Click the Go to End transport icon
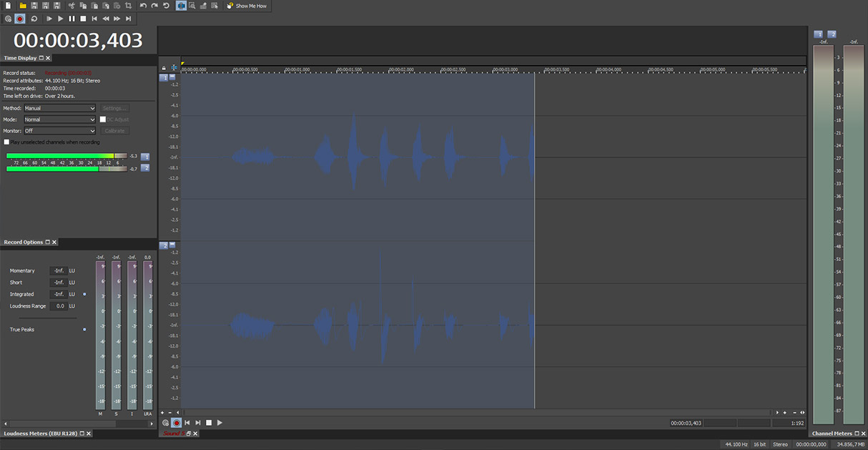Image resolution: width=868 pixels, height=450 pixels. 129,19
